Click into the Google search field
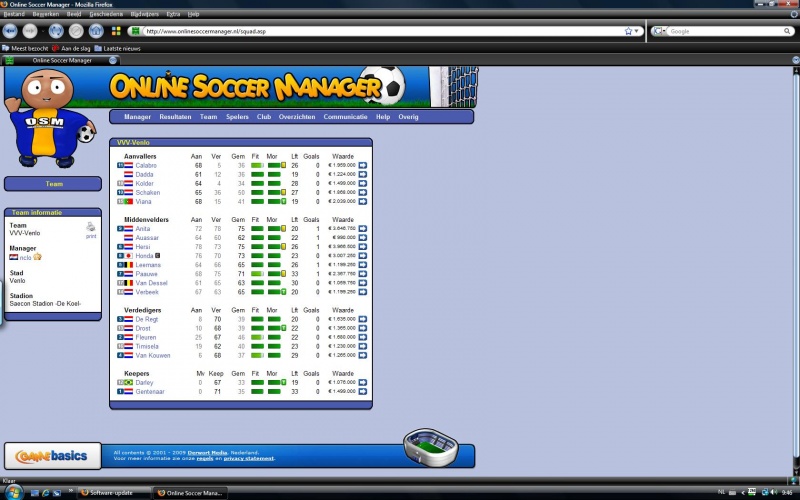Screen dimensions: 800x500 pyautogui.click(x=710, y=31)
